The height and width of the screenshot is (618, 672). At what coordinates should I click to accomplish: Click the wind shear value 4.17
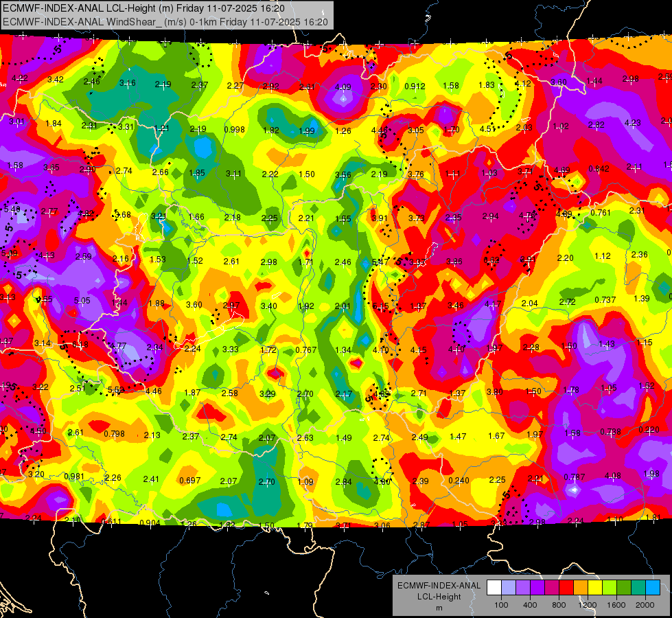click(493, 304)
